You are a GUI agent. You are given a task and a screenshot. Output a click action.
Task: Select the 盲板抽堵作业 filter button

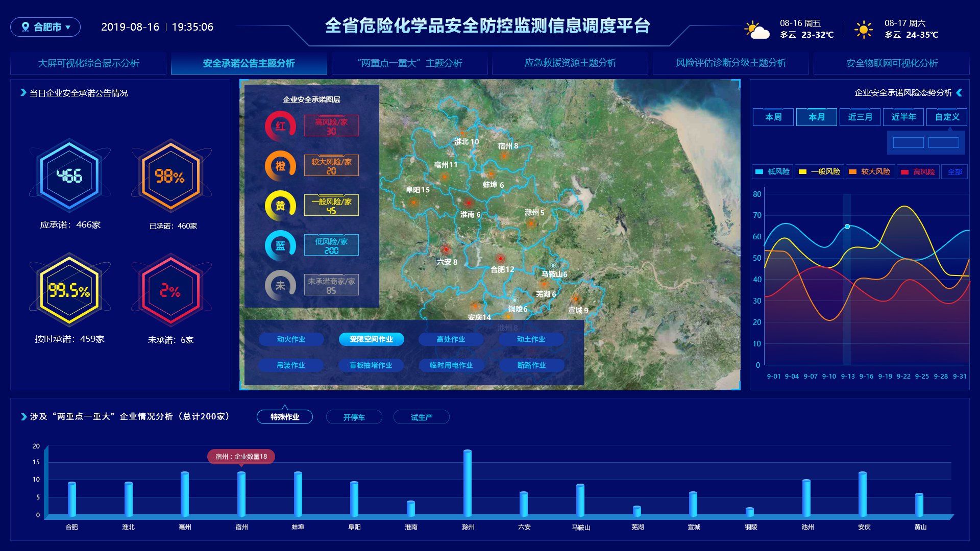pos(371,365)
